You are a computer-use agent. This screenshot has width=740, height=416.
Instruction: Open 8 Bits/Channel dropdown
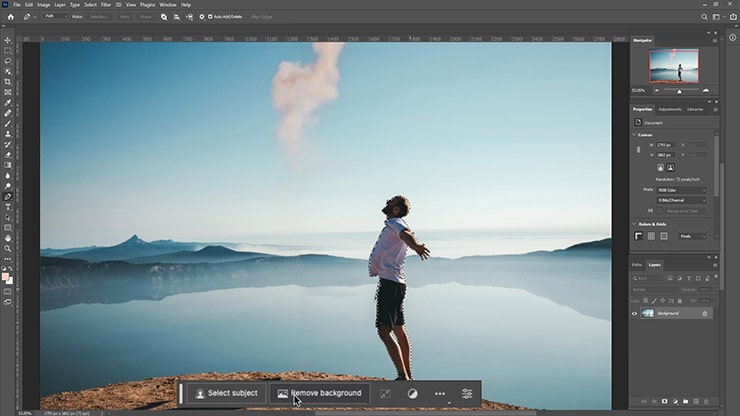(x=681, y=200)
